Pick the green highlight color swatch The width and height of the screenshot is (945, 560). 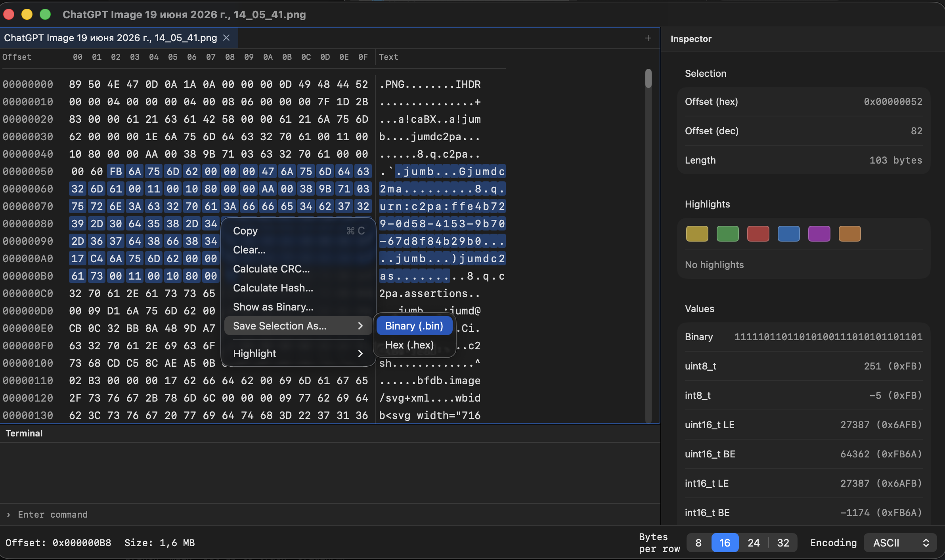click(727, 234)
